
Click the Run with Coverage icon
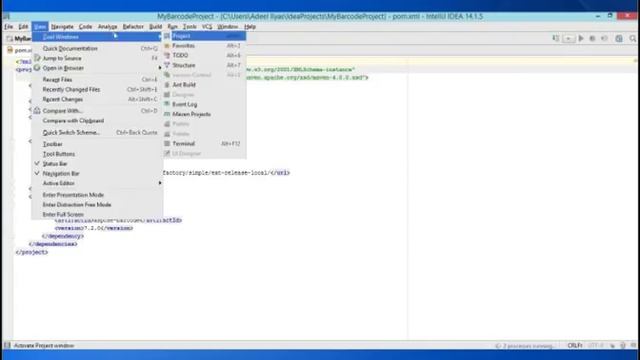click(x=604, y=38)
